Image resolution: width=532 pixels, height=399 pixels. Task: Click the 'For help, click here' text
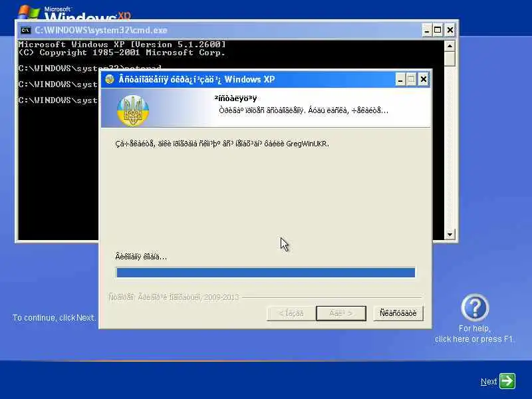(x=474, y=334)
